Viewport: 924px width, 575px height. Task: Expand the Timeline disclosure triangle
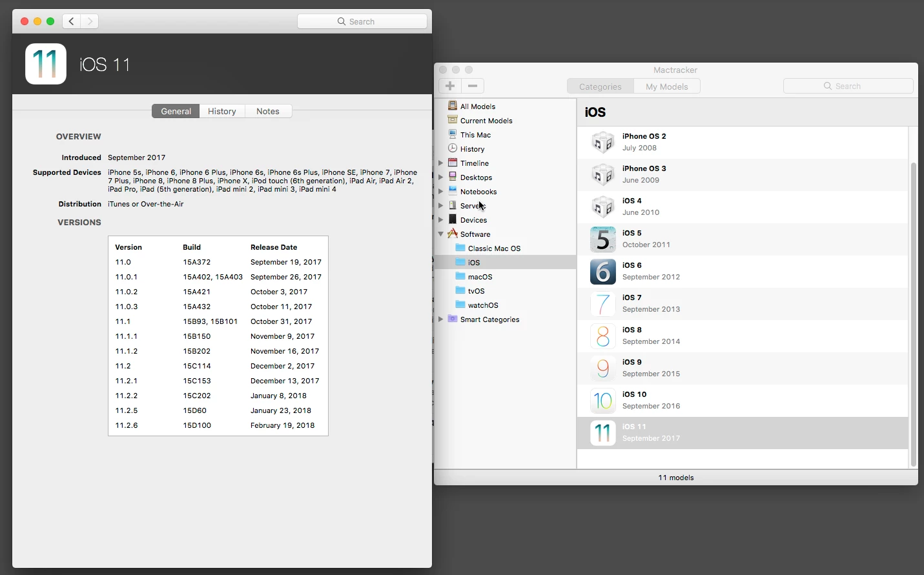pos(441,163)
